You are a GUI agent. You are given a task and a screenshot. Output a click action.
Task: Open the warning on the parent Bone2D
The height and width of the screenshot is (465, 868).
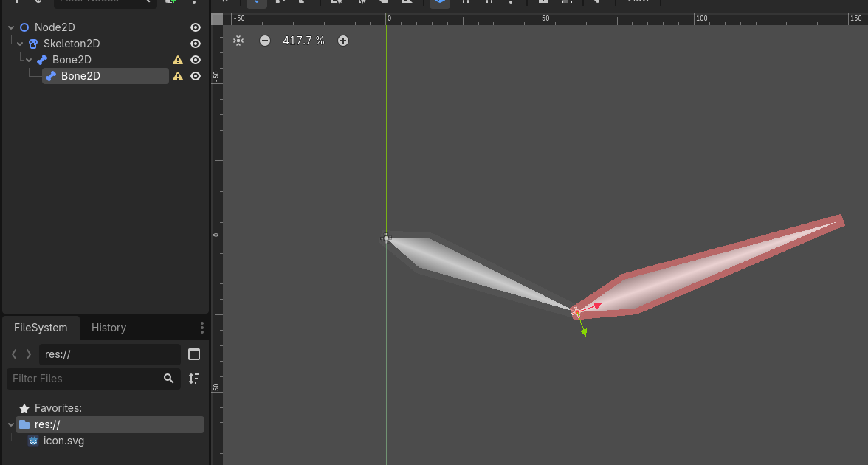[178, 60]
